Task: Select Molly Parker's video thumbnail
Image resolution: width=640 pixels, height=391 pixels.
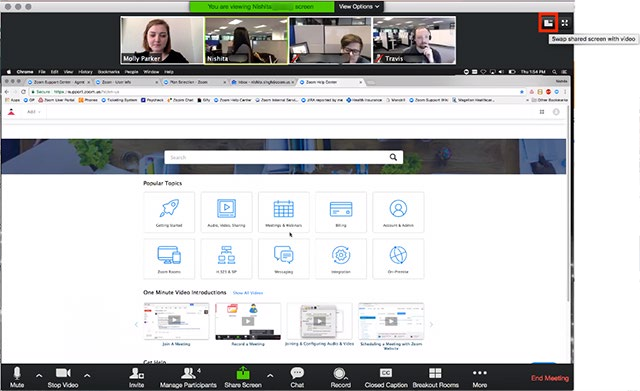Action: tap(162, 40)
